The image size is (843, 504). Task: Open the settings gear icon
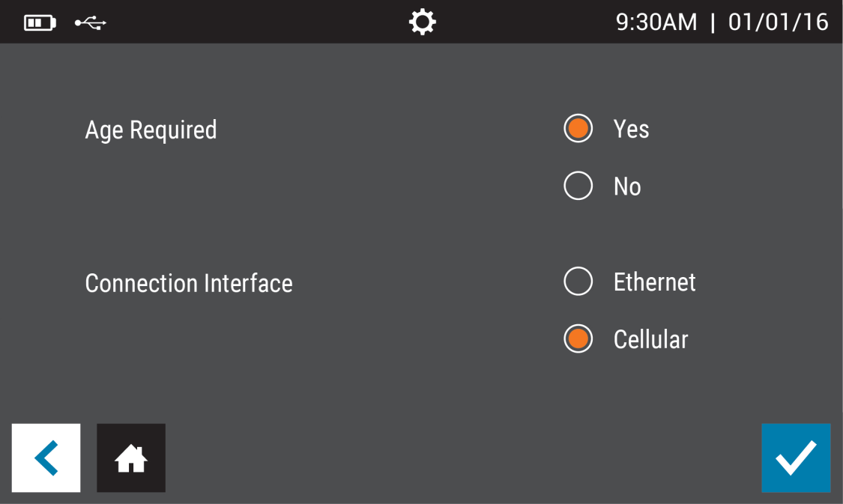(422, 22)
